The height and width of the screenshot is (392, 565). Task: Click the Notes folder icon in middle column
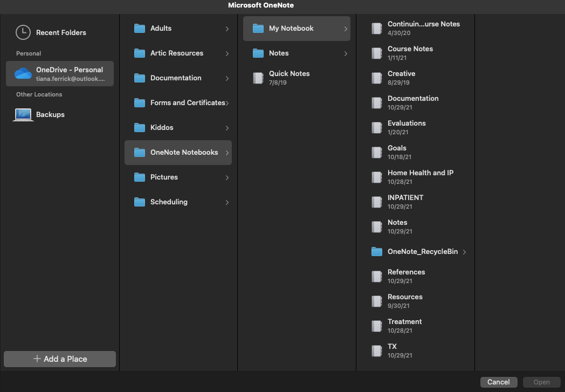258,53
